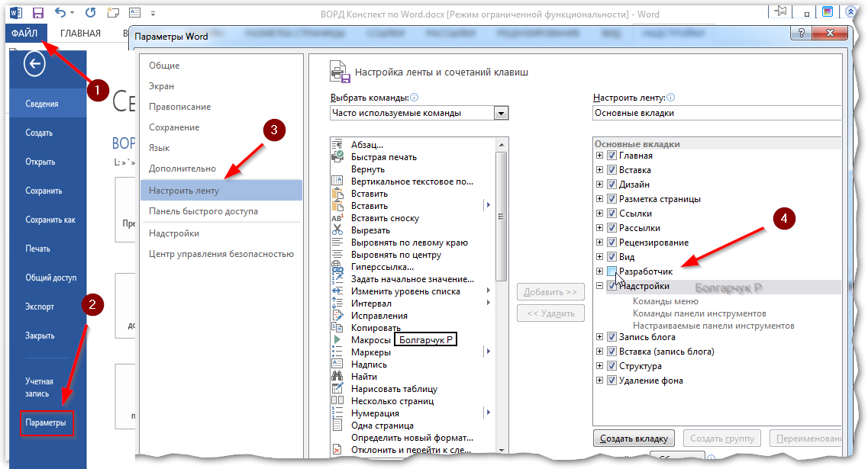
Task: Open Центр управления безопасностью category
Action: (x=221, y=254)
